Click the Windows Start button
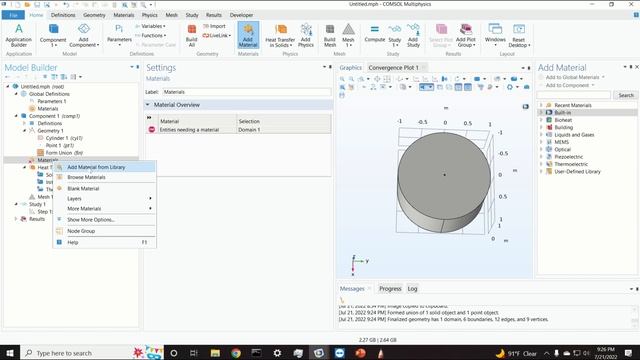Viewport: 640px width, 360px height. [x=10, y=353]
